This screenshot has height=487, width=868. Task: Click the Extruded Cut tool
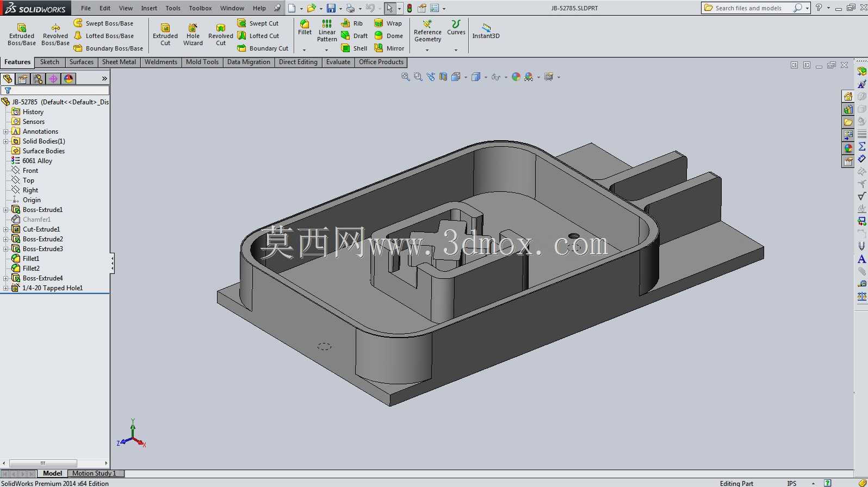click(165, 34)
